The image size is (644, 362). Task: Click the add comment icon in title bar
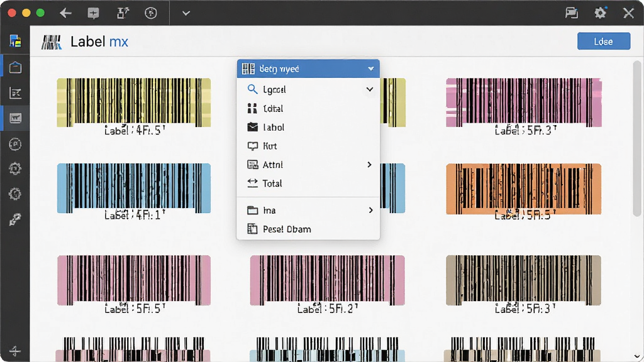tap(93, 13)
